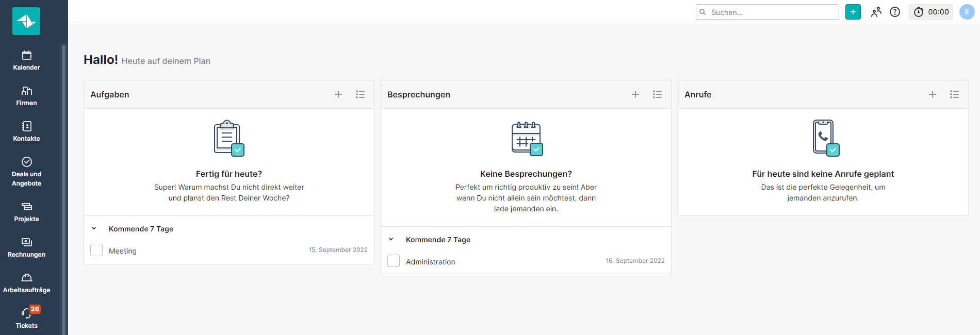Image resolution: width=980 pixels, height=335 pixels.
Task: Open Firmen from the sidebar
Action: [27, 96]
